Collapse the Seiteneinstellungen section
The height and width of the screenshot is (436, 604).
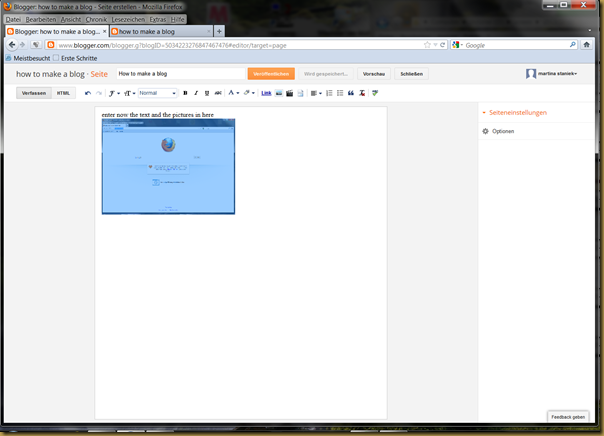(515, 112)
